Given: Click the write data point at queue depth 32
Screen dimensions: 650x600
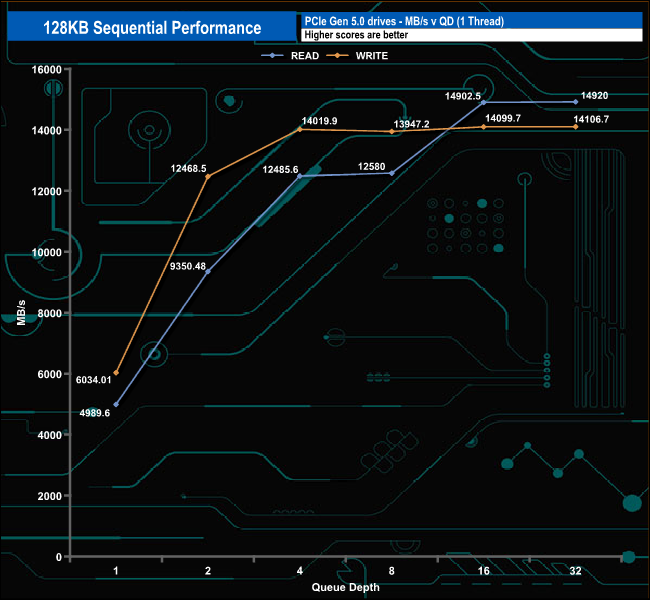Looking at the screenshot, I should click(576, 127).
